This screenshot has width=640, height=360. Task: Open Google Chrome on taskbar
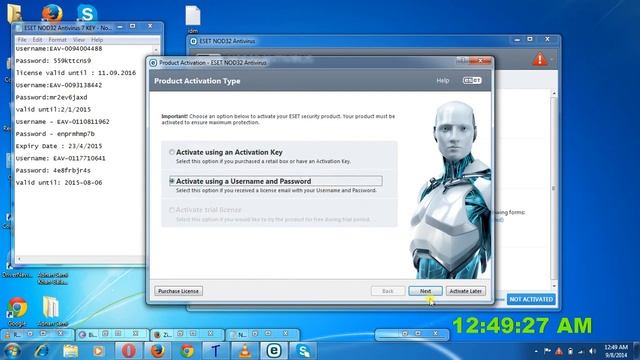coord(187,351)
